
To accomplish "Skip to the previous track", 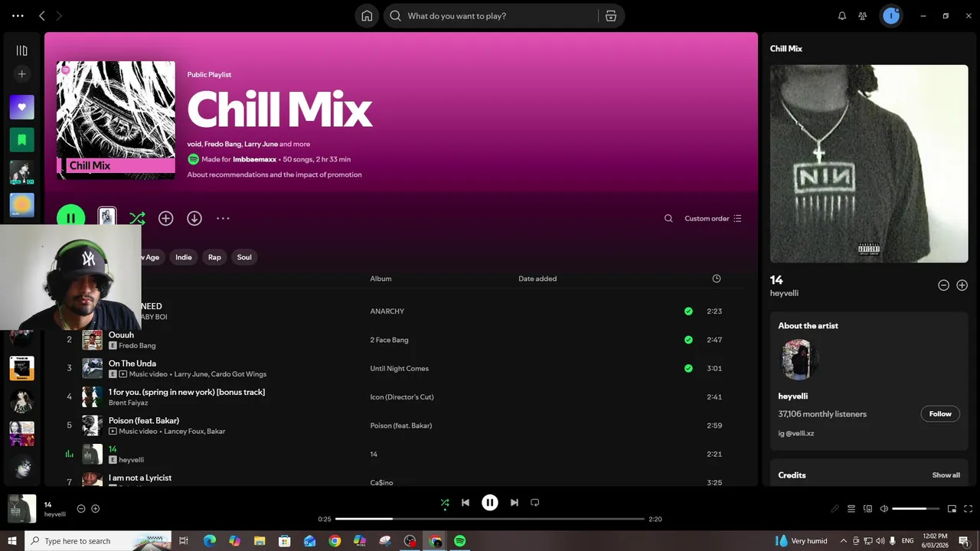I will tap(465, 503).
